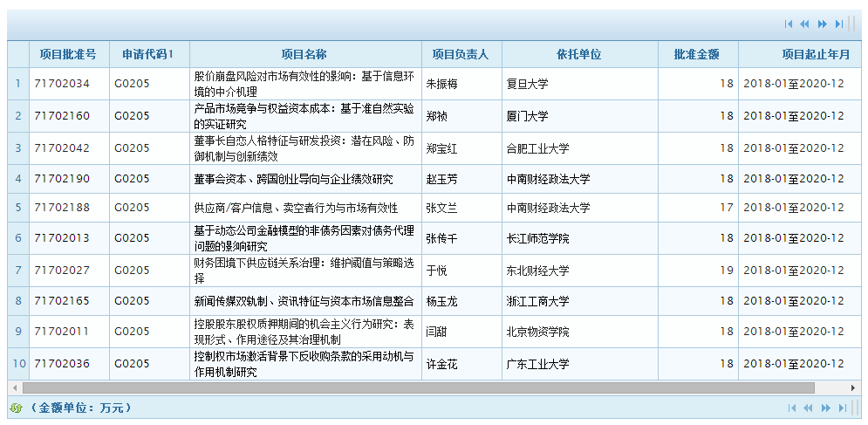The width and height of the screenshot is (868, 425).
Task: Click row number 5 cell
Action: click(18, 208)
